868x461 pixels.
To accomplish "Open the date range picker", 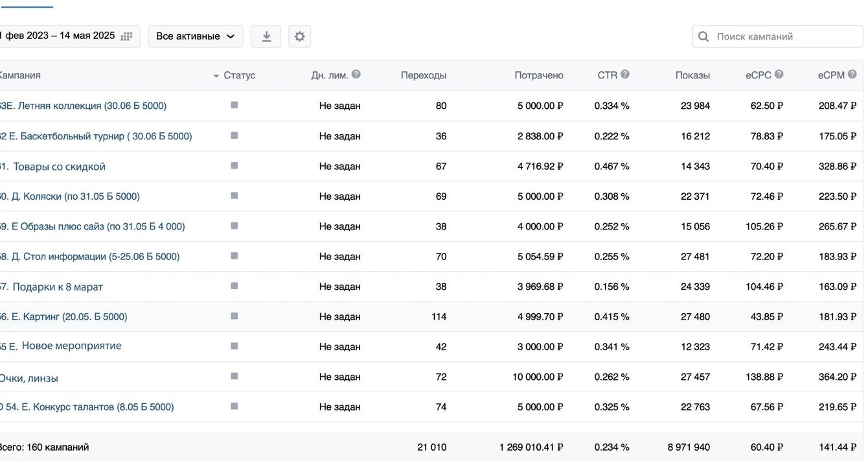I will [x=67, y=36].
